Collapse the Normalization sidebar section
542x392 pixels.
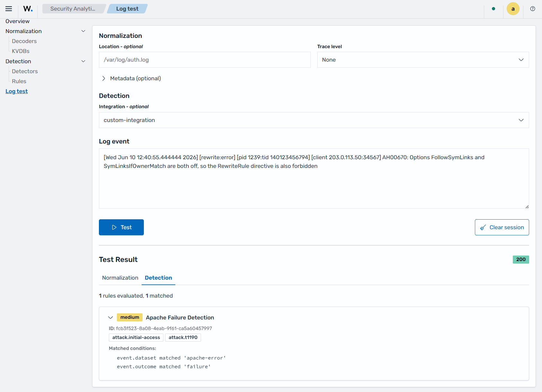(83, 31)
